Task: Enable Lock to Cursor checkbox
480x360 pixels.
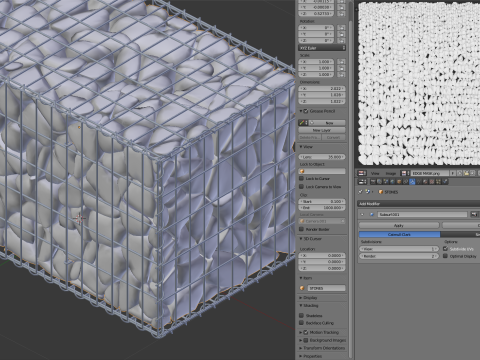Action: (302, 179)
